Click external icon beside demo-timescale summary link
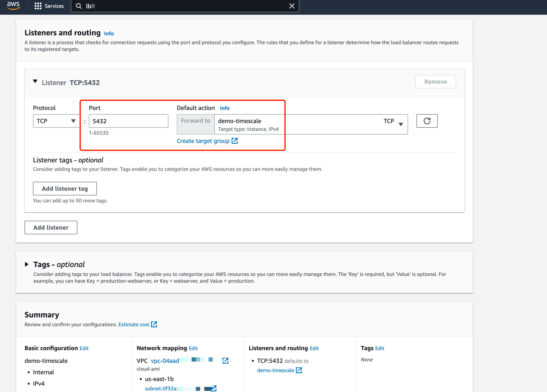 (299, 370)
